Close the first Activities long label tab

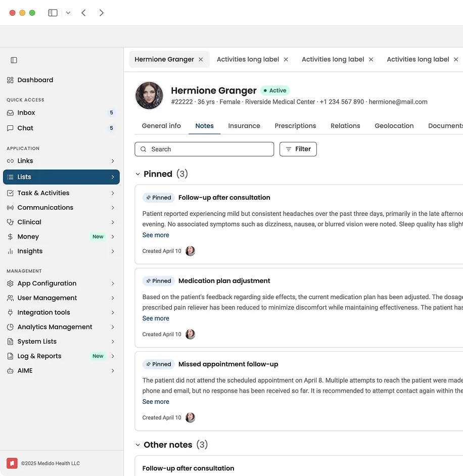[286, 60]
